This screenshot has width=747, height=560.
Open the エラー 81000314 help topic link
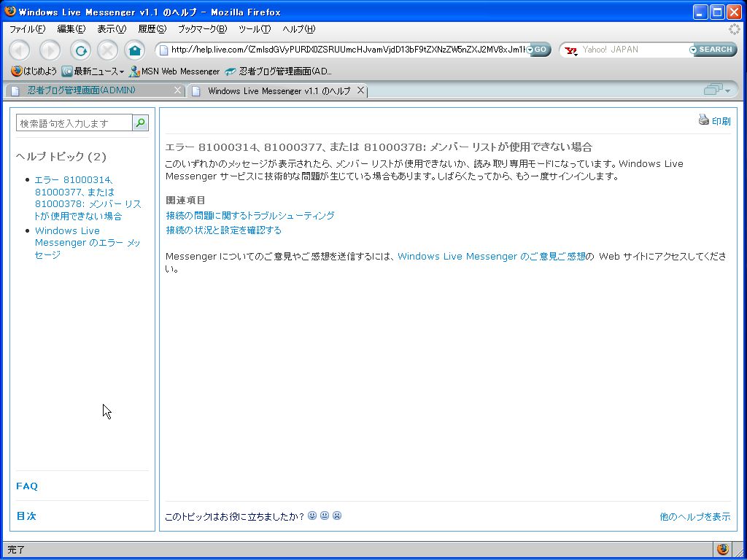pyautogui.click(x=88, y=198)
